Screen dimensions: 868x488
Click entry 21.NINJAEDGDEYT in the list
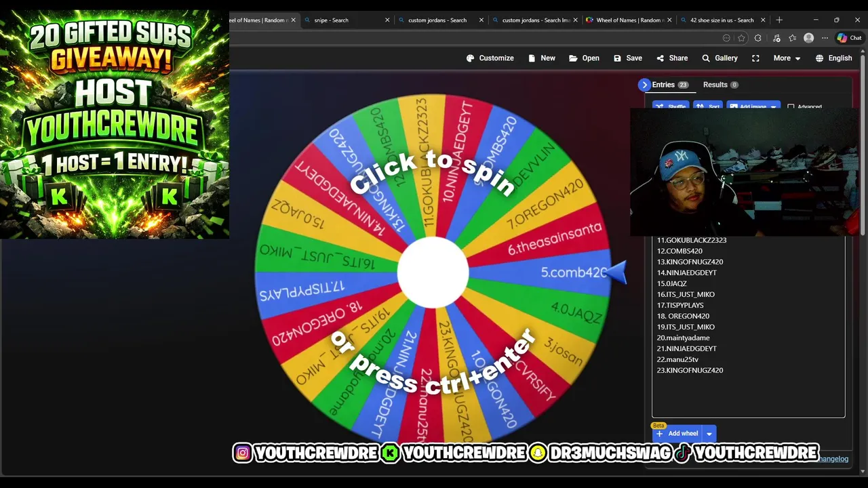686,348
